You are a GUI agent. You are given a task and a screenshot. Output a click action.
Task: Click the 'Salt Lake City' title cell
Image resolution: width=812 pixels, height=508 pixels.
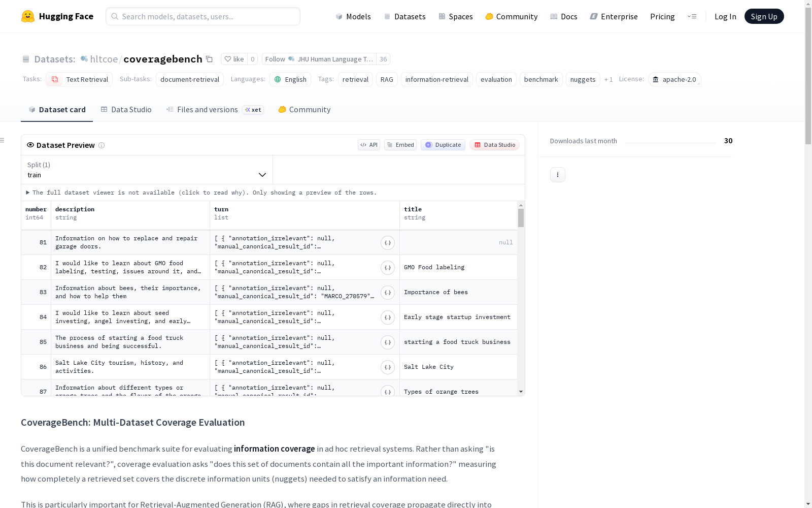click(458, 367)
